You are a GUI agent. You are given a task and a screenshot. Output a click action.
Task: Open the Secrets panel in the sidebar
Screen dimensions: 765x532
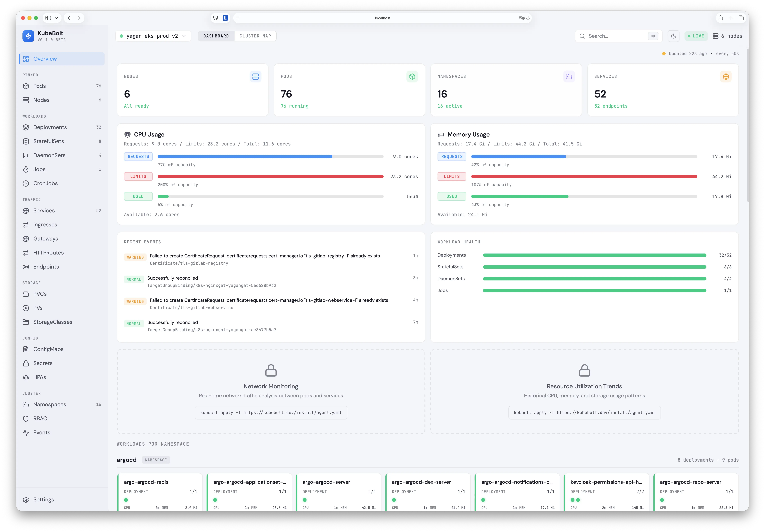(43, 363)
